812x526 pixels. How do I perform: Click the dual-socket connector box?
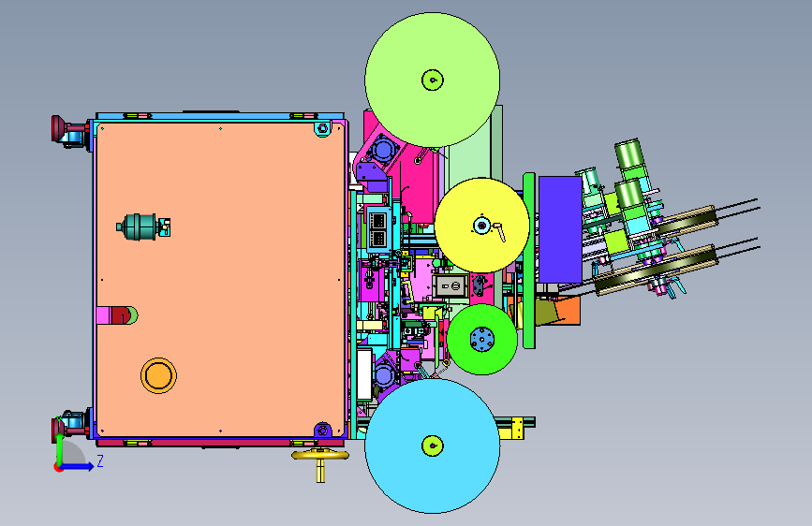pos(378,229)
